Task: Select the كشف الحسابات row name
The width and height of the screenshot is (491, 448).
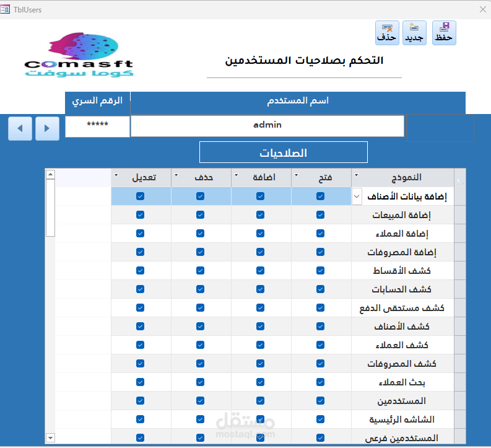Action: pos(401,289)
